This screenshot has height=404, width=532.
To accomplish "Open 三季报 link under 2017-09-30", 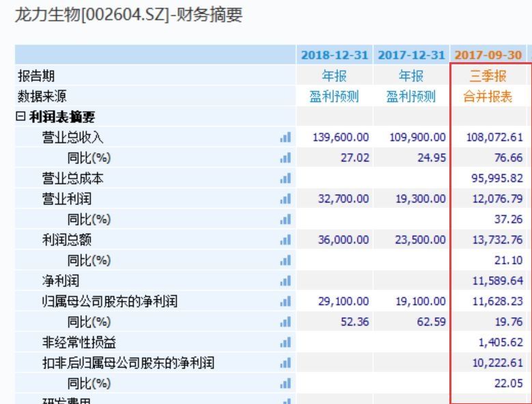I will [488, 76].
